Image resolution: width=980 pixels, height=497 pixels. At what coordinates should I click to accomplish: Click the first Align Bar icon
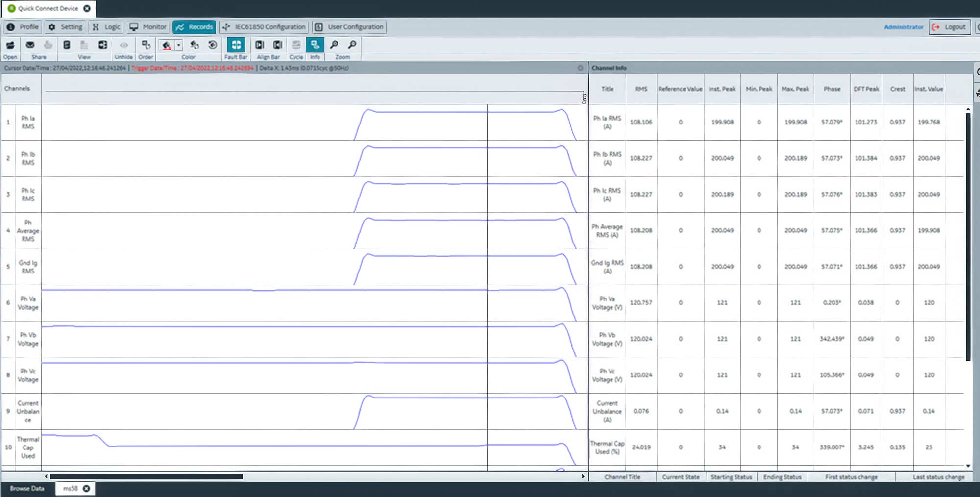260,45
